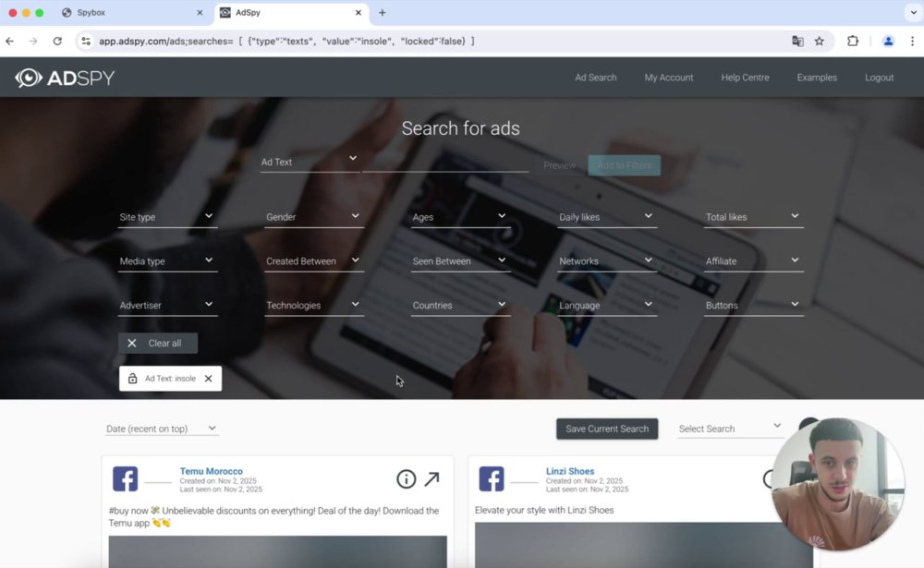Open the Language dropdown
Screen dimensions: 924x568
(607, 305)
